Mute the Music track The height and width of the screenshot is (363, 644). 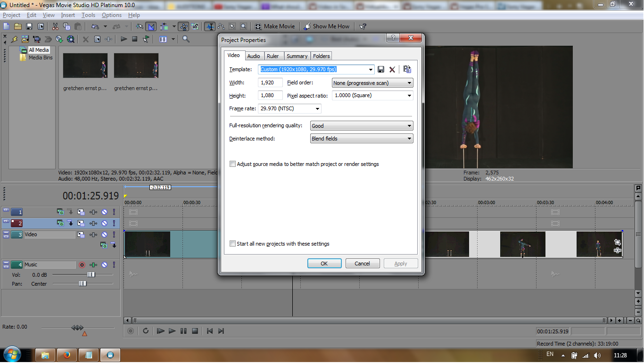pyautogui.click(x=104, y=265)
